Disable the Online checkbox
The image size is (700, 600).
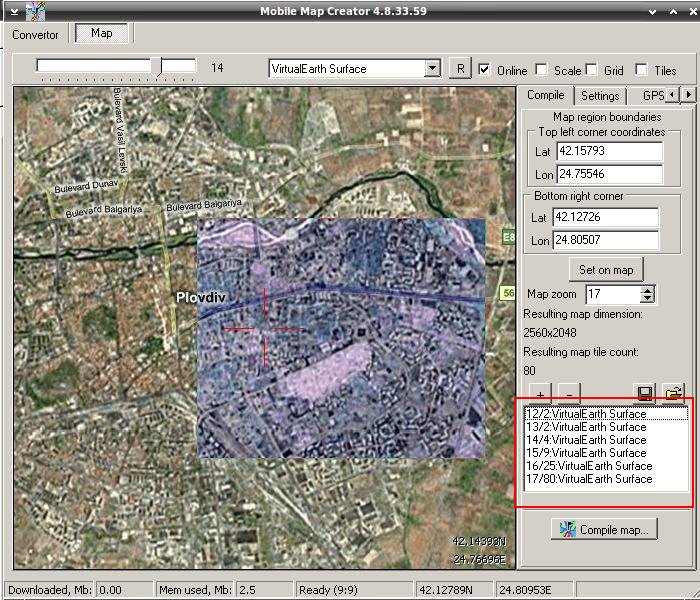tap(485, 70)
